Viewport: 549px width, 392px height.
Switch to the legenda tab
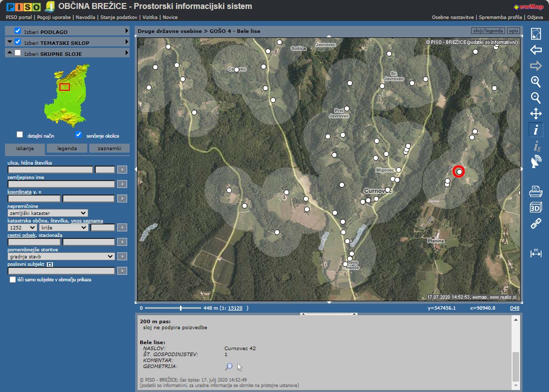click(x=67, y=148)
